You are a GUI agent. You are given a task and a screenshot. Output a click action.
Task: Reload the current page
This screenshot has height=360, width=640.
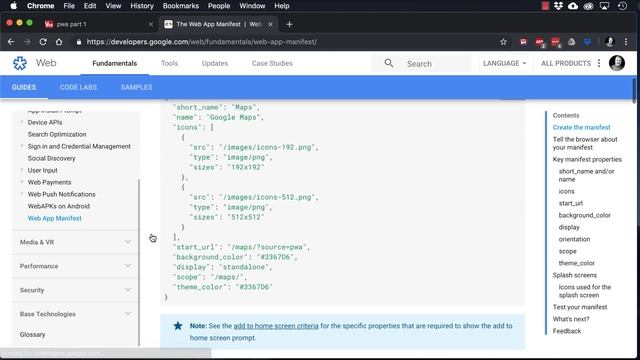coord(43,42)
